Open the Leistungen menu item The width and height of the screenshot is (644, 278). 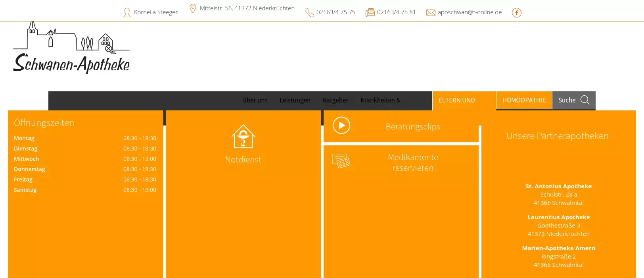pos(295,100)
